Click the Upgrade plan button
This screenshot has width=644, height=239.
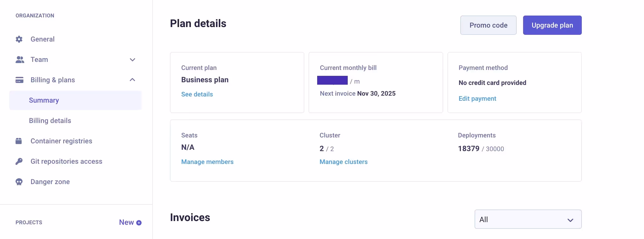point(552,25)
